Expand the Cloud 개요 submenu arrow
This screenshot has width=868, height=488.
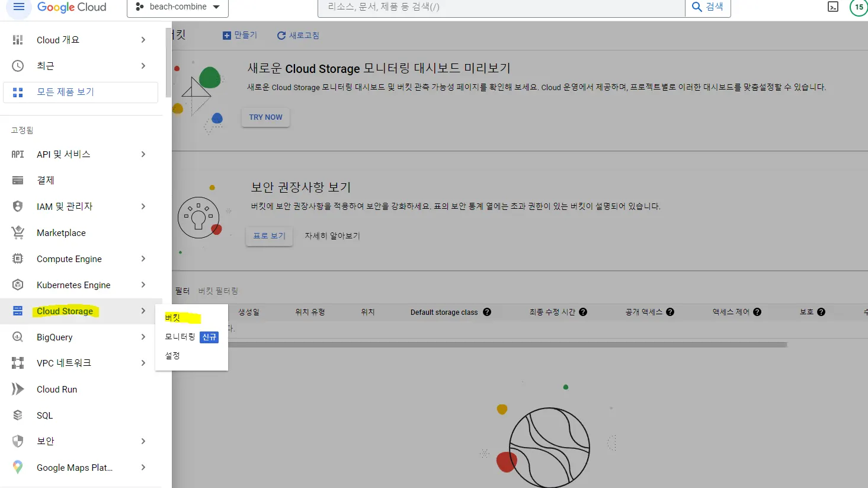click(143, 40)
